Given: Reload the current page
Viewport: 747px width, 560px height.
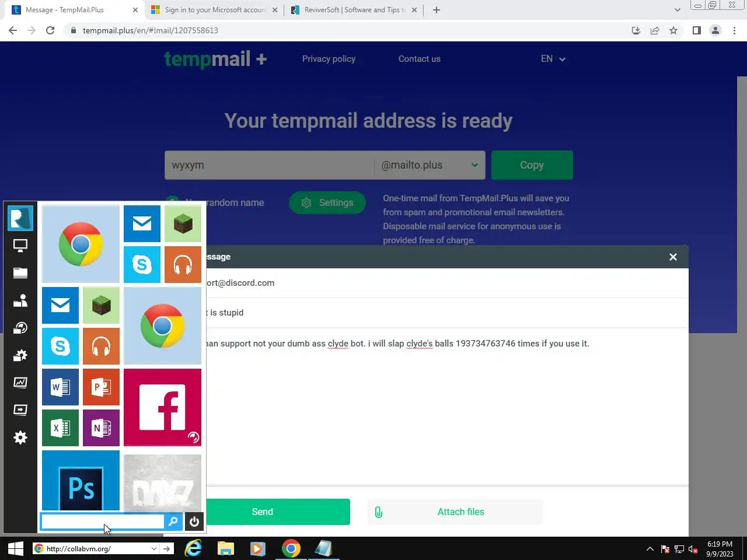Looking at the screenshot, I should (50, 30).
